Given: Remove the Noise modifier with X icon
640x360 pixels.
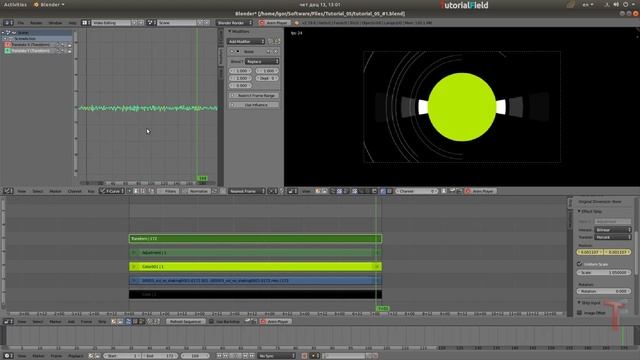Looking at the screenshot, I should click(276, 52).
